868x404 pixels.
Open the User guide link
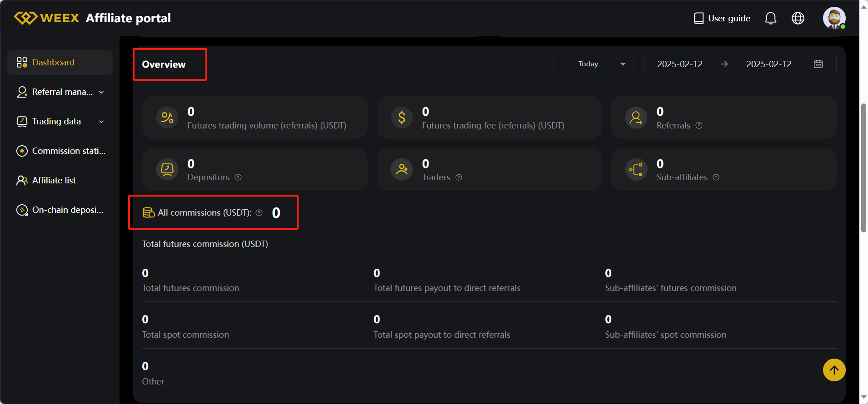[722, 18]
